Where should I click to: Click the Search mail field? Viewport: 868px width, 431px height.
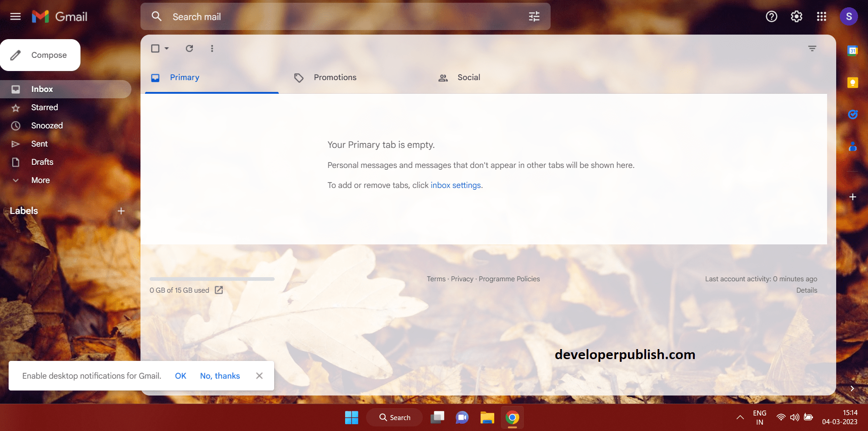pyautogui.click(x=318, y=16)
